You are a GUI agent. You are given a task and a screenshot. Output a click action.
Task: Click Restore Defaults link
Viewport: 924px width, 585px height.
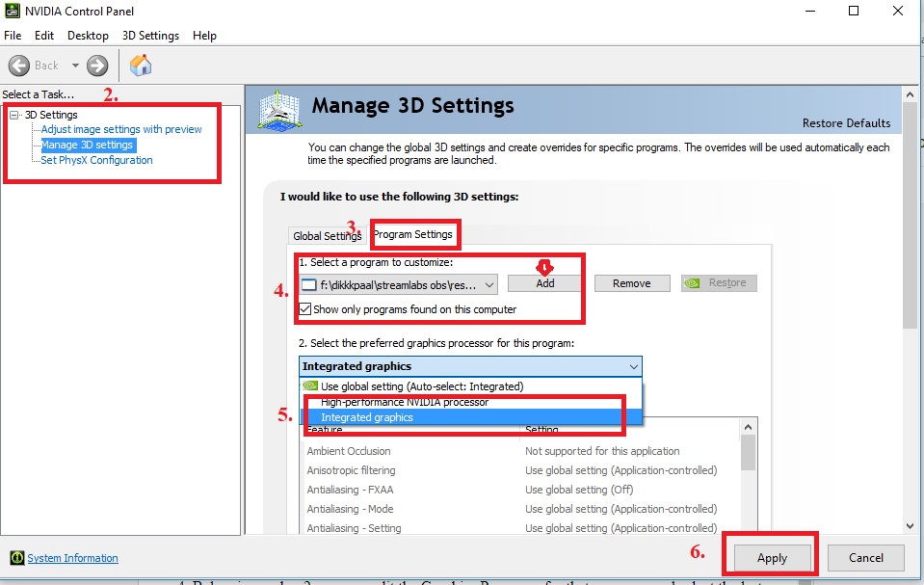click(x=846, y=122)
